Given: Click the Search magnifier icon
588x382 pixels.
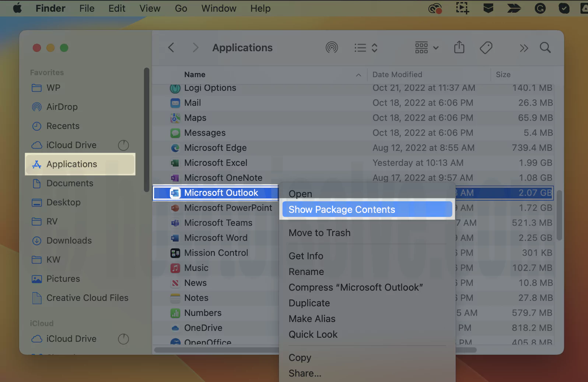Looking at the screenshot, I should [x=545, y=48].
